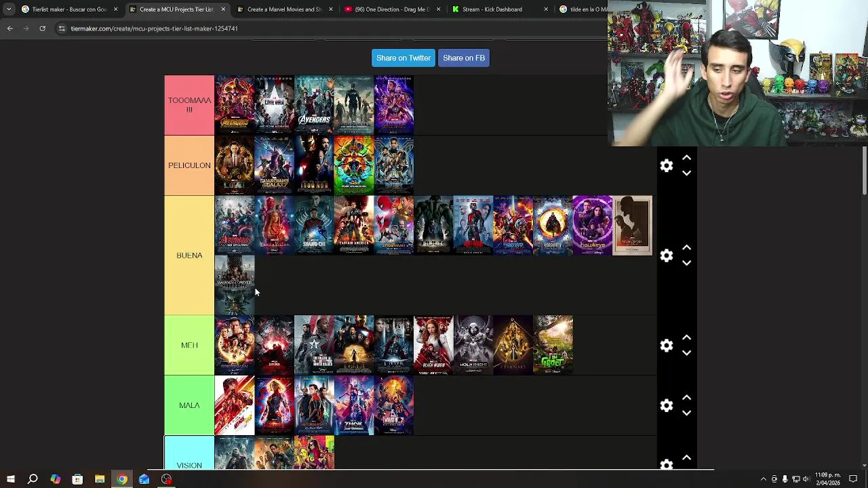Select Civil War poster in top tier
This screenshot has width=868, height=488.
coord(274,105)
